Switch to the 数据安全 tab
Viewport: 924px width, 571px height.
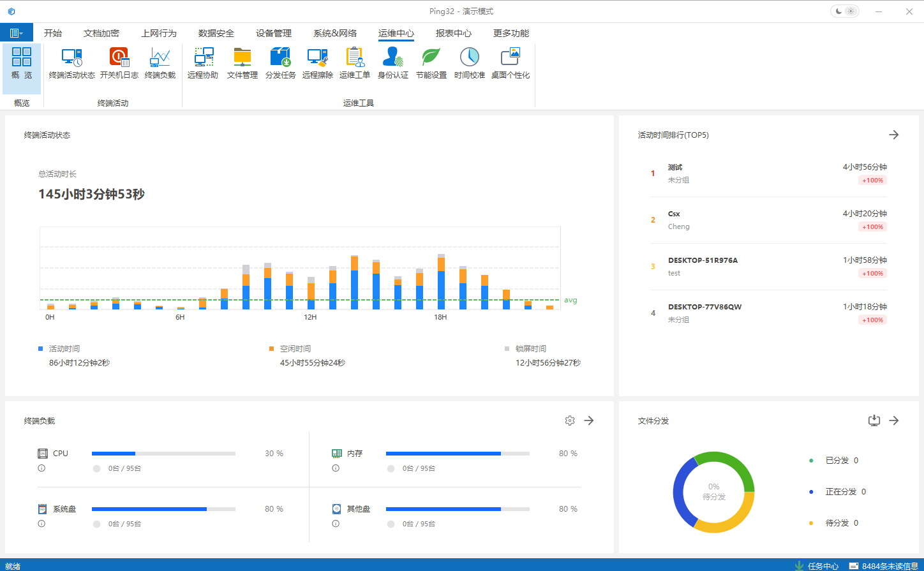coord(216,33)
